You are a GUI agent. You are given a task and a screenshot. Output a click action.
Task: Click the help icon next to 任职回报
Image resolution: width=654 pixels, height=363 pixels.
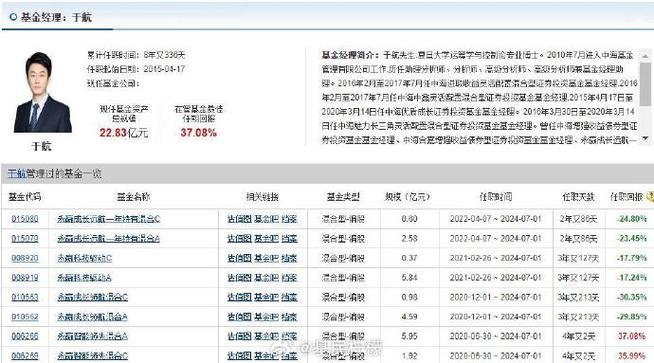pyautogui.click(x=650, y=196)
